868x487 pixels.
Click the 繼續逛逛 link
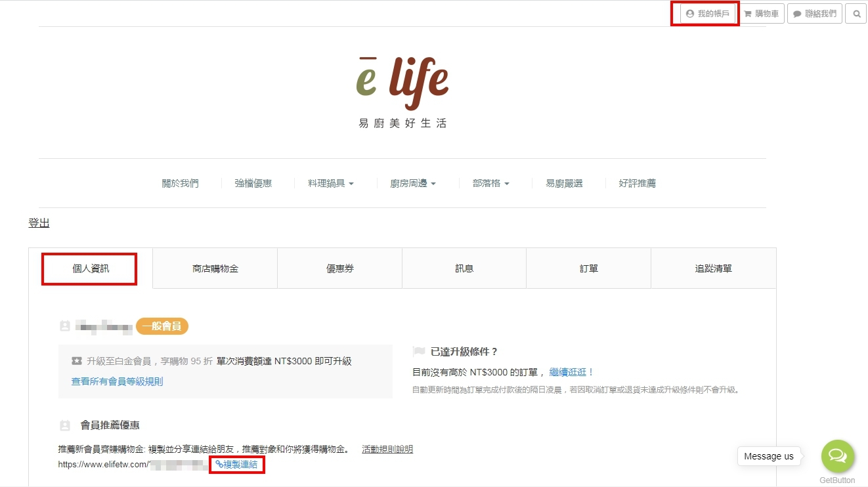[x=572, y=372]
